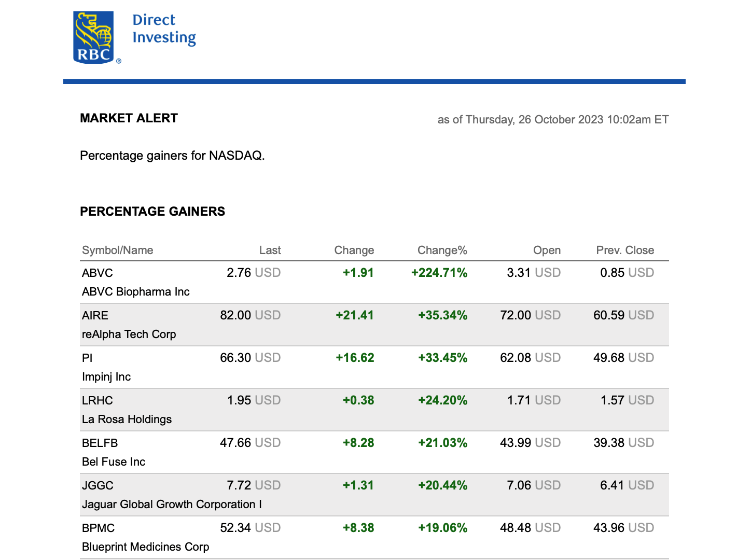Click AIRE open price 72.00 USD
Viewport: 751px width, 560px height.
(x=531, y=315)
